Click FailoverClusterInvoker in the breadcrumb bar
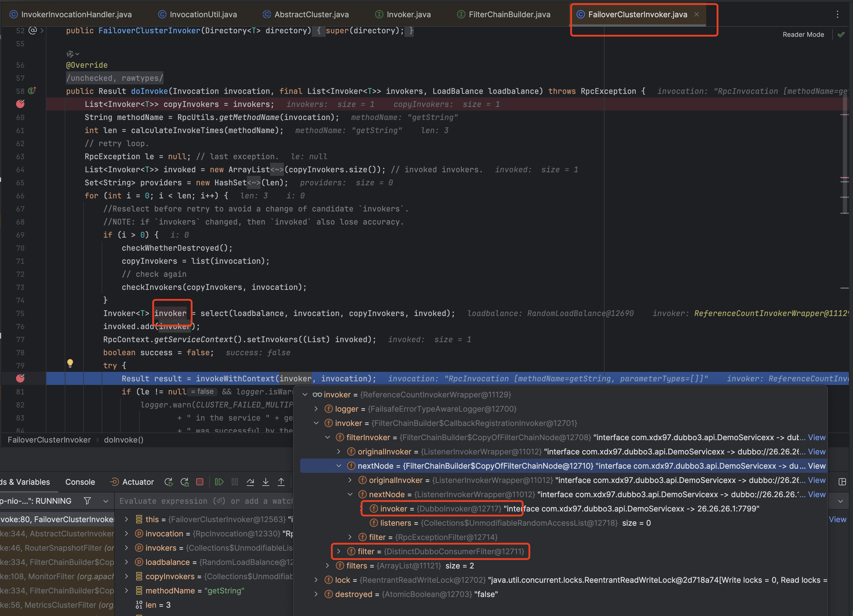The width and height of the screenshot is (853, 616). point(49,440)
